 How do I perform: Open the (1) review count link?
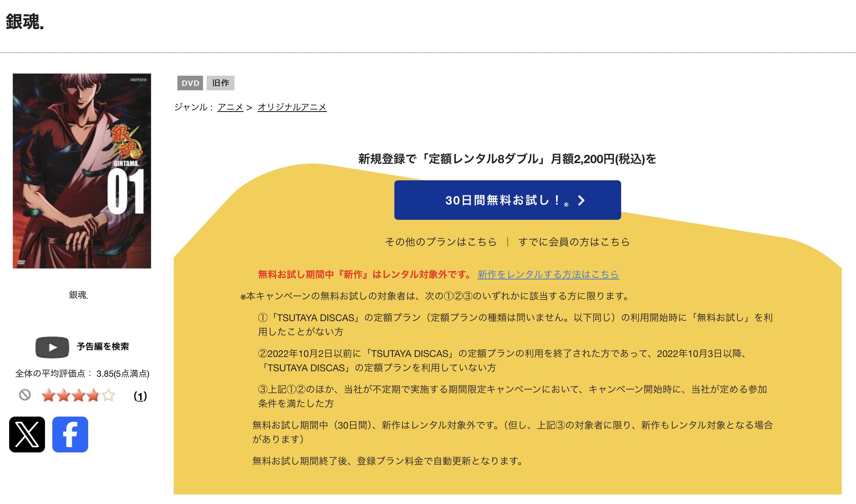[140, 396]
